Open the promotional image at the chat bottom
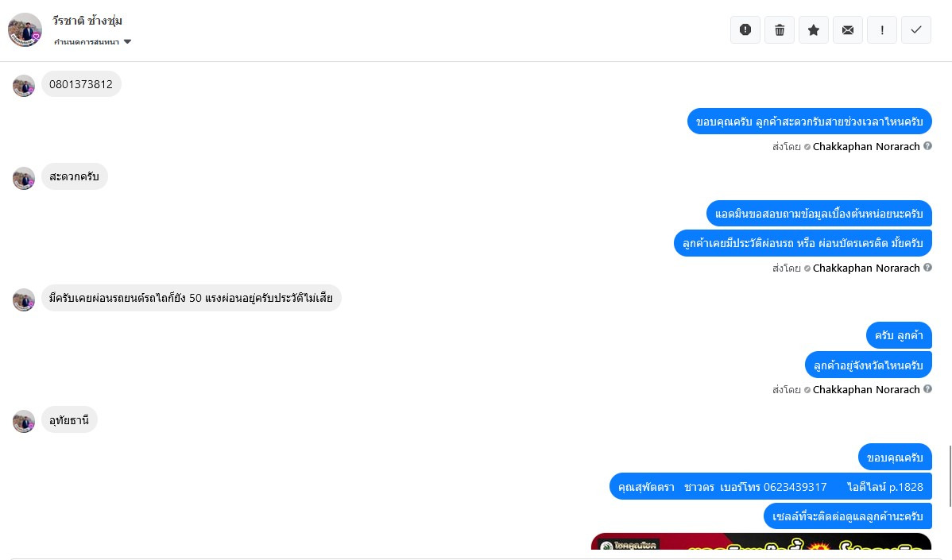Viewport: 952px width, 560px height. (761, 541)
